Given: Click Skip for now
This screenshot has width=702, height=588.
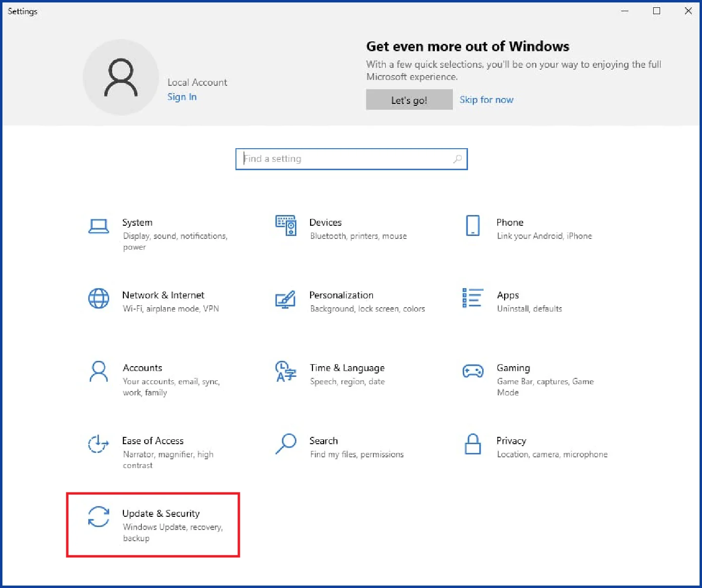Looking at the screenshot, I should point(486,99).
